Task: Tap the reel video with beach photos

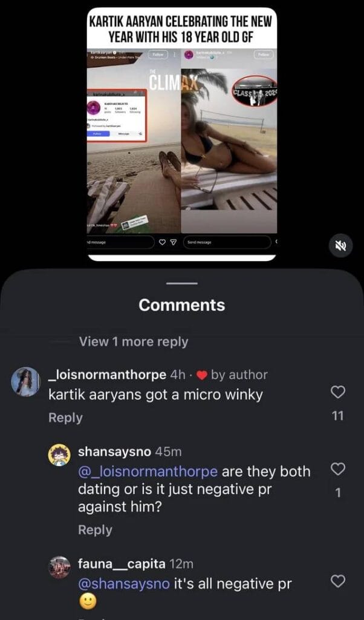Action: tap(181, 134)
